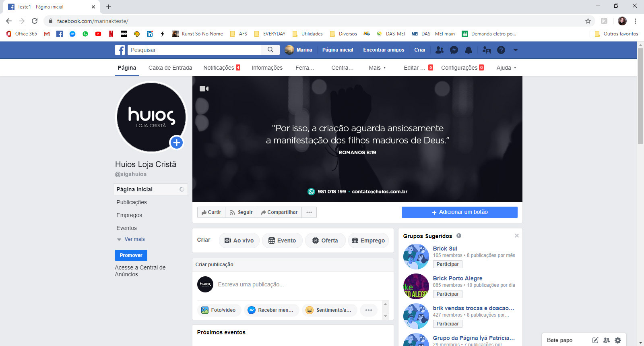This screenshot has height=346, width=644.
Task: Reload the page in Chrome
Action: [35, 21]
